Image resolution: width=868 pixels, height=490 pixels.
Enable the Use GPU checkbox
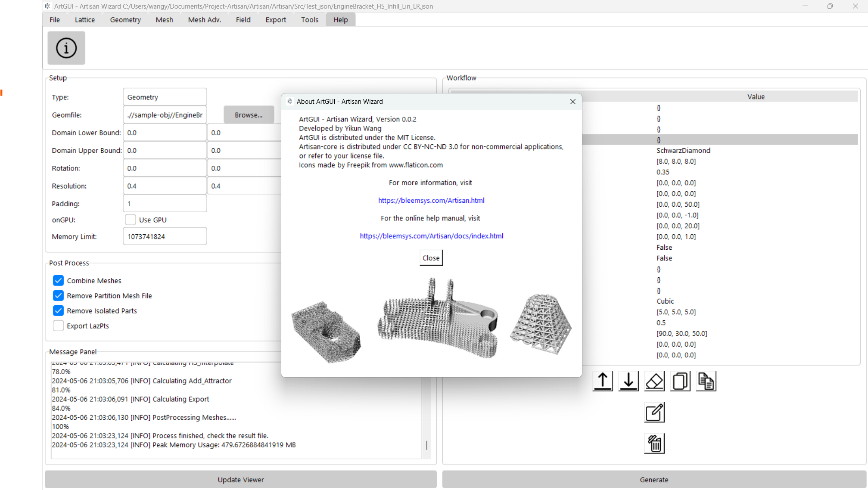[x=131, y=220]
